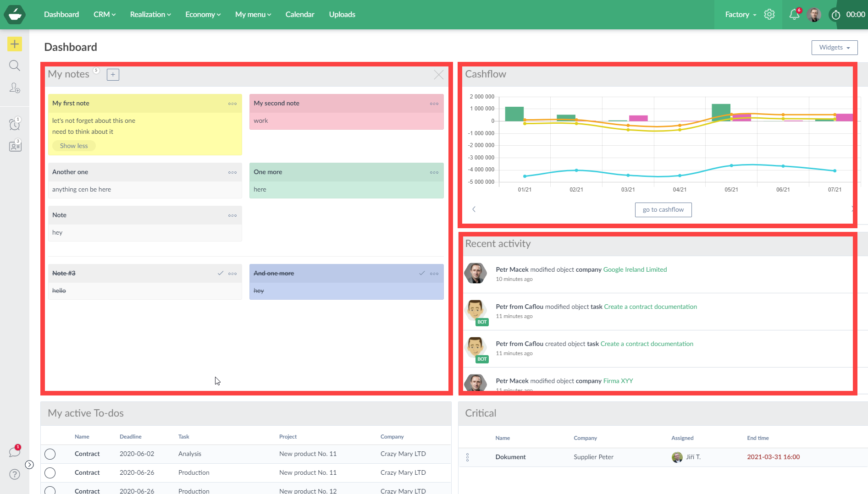Open the search magnifier in sidebar
Screen dimensions: 868x494
[x=15, y=66]
